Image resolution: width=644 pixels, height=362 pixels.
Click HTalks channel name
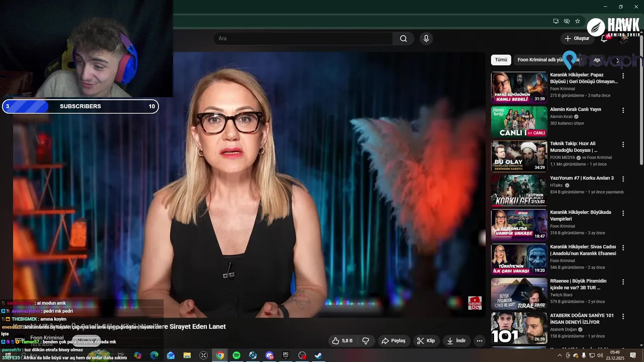[x=556, y=185]
